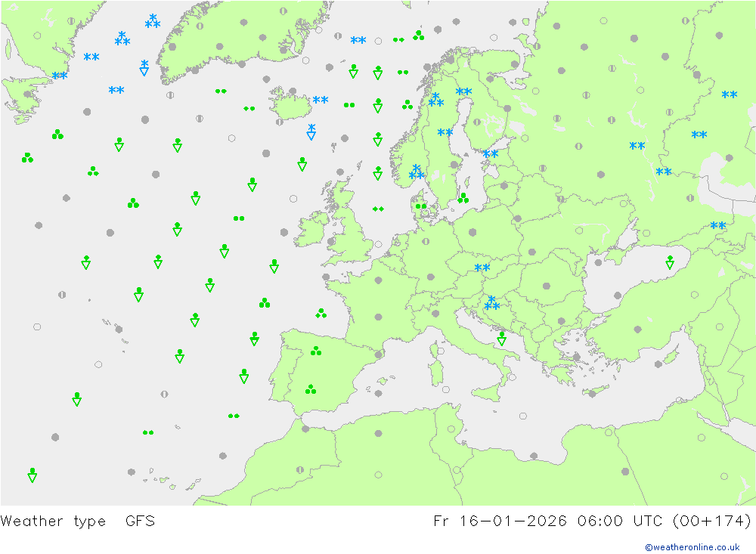Click the rain shower symbol over central Italy
Viewport: 756px width, 554px height.
click(501, 339)
